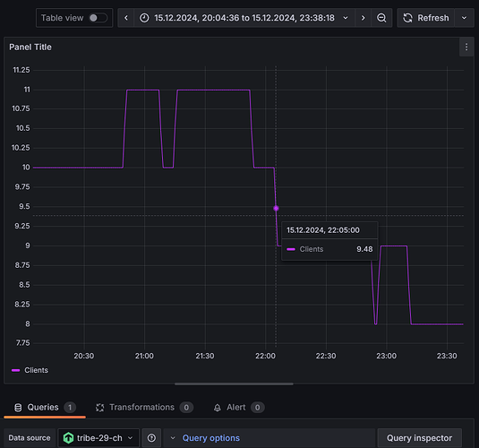Screen dimensions: 479x448
Task: Open the time range picker
Action: (x=244, y=18)
